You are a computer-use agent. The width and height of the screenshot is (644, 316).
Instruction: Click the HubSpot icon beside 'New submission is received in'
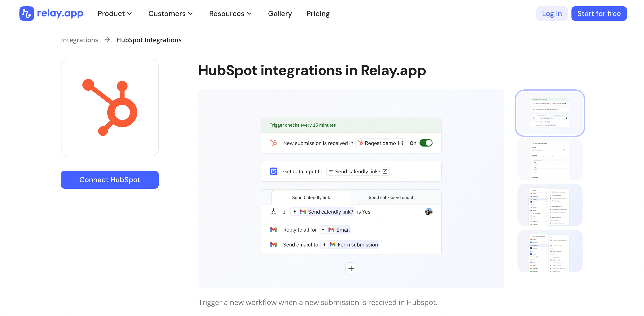273,143
